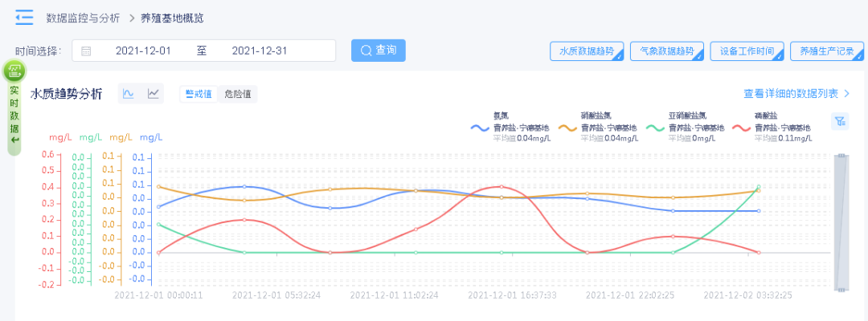Select 设备工作时间 tab
The width and height of the screenshot is (868, 321).
747,51
